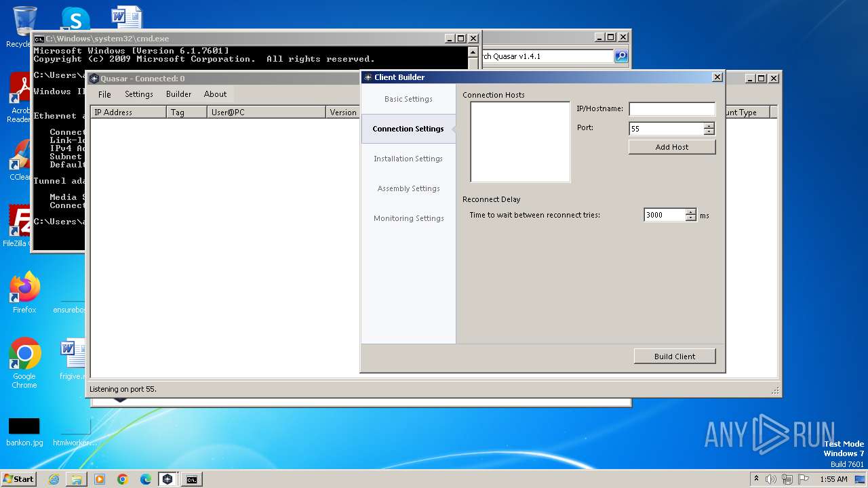Screen dimensions: 868x488
Task: Click the cmd.exe window title bar icon
Action: pyautogui.click(x=39, y=39)
